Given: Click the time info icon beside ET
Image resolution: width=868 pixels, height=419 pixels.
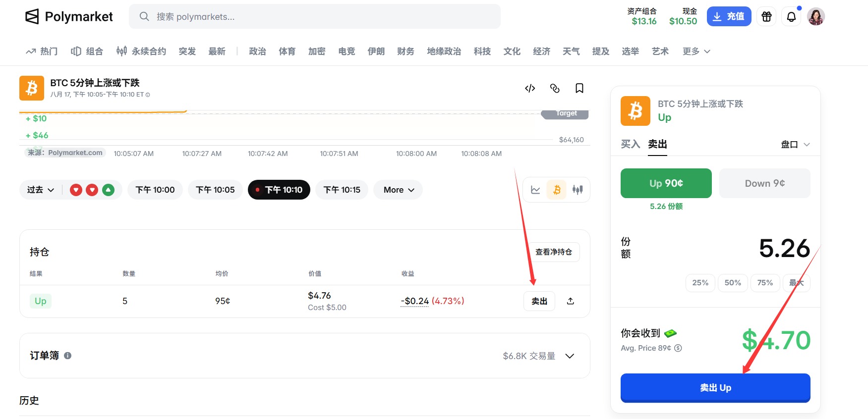Looking at the screenshot, I should pyautogui.click(x=148, y=95).
